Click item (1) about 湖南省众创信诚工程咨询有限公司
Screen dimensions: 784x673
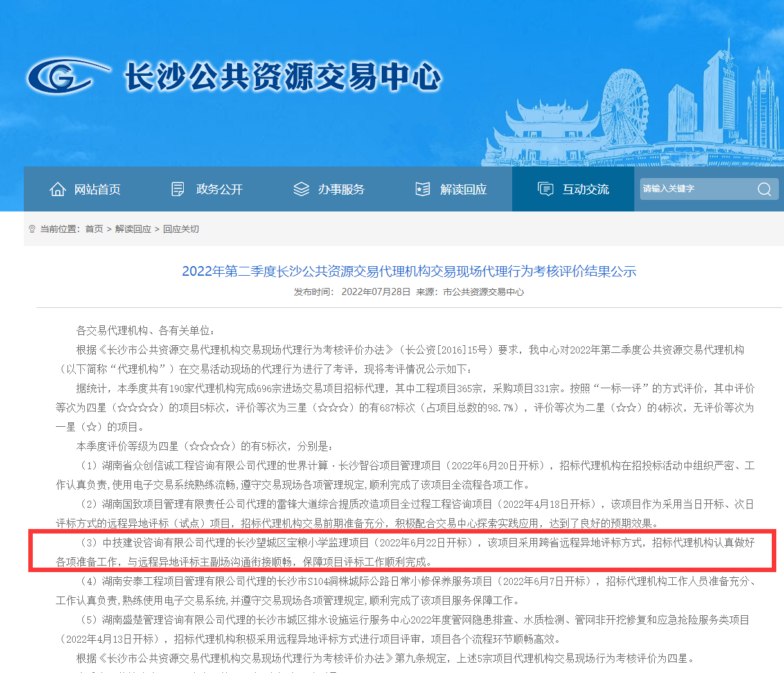[x=405, y=475]
